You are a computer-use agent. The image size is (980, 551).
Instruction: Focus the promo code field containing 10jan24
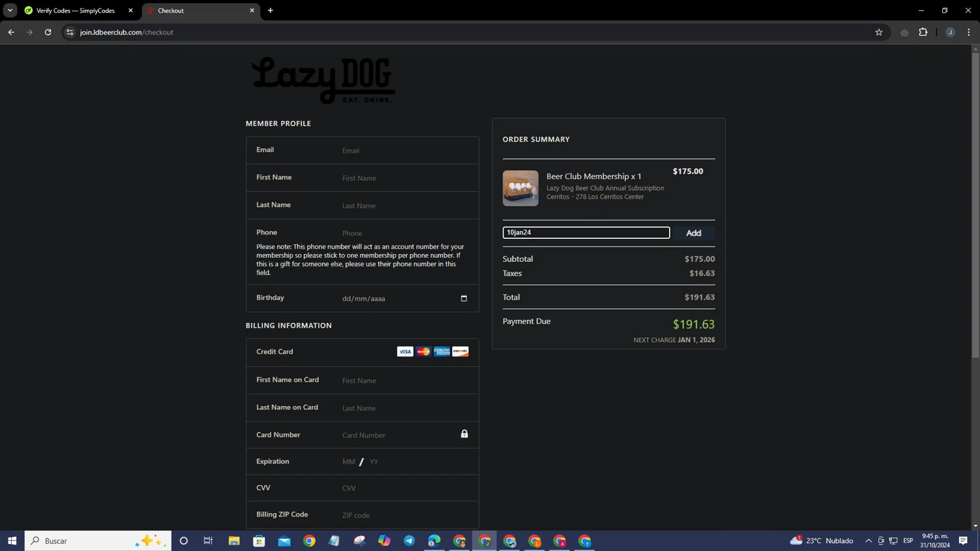(586, 232)
